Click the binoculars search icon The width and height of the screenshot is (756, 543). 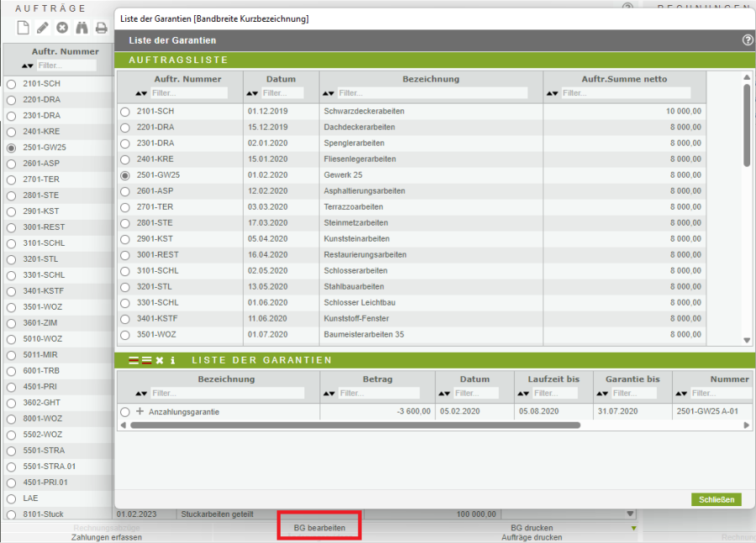tap(81, 28)
